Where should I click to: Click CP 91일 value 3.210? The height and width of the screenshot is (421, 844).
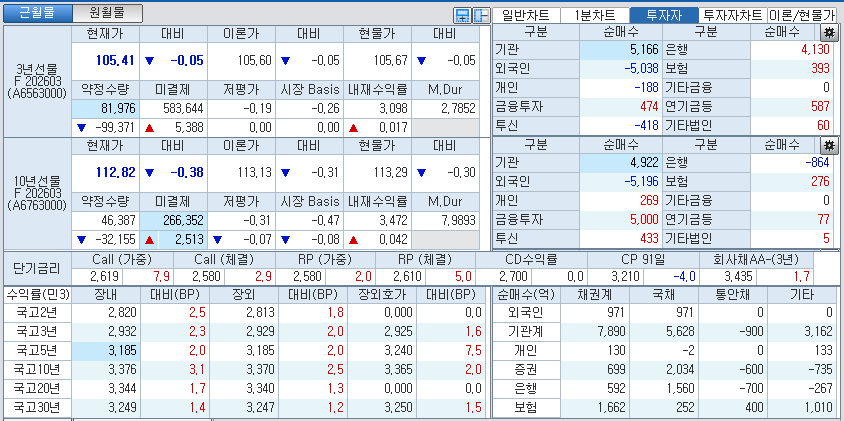[617, 277]
